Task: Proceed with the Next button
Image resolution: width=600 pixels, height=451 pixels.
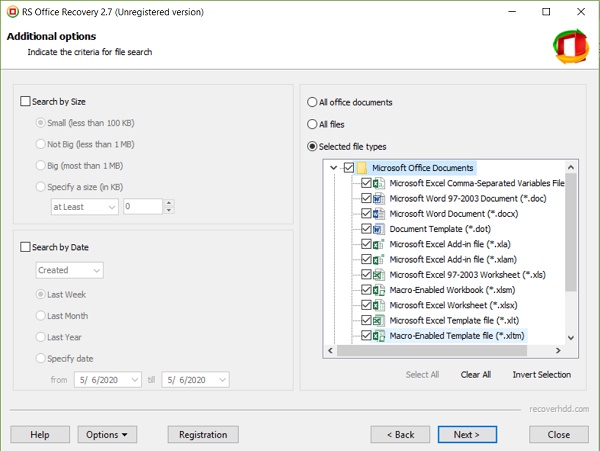Action: click(x=467, y=435)
